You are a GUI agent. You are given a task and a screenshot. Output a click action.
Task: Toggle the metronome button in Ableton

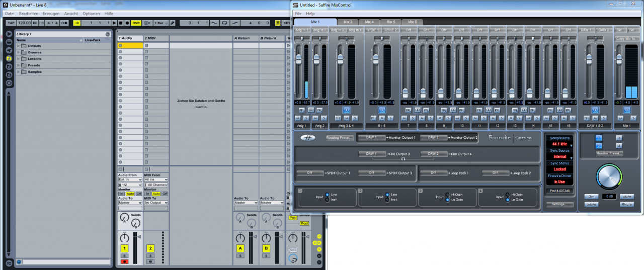click(x=64, y=23)
